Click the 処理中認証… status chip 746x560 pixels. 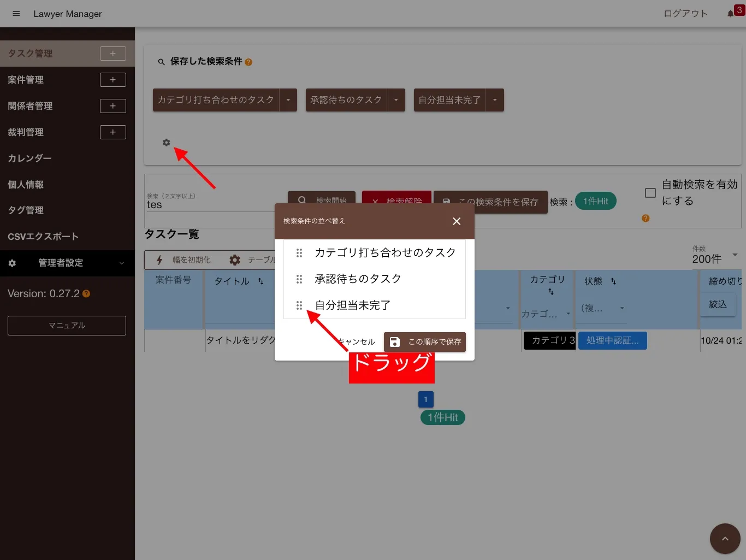[613, 340]
